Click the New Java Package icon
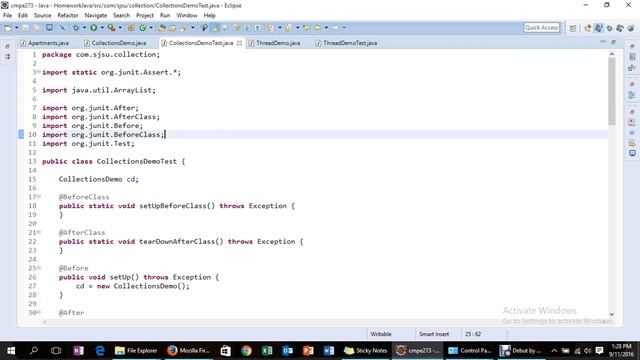Screen dimensions: 640x360 (131, 28)
